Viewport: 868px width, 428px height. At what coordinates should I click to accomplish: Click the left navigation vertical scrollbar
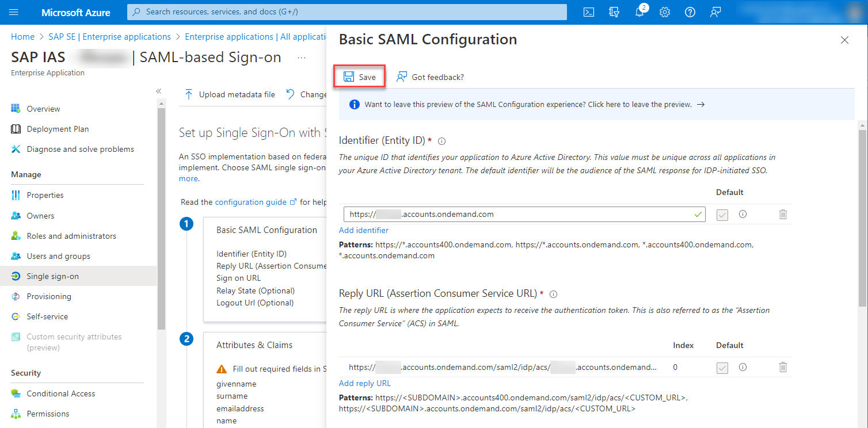tap(161, 219)
